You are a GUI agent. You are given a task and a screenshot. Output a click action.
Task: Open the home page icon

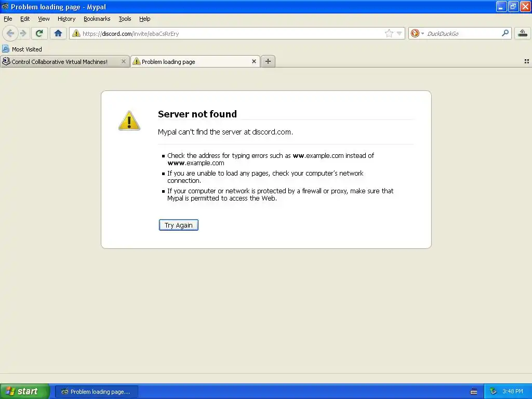[x=58, y=33]
